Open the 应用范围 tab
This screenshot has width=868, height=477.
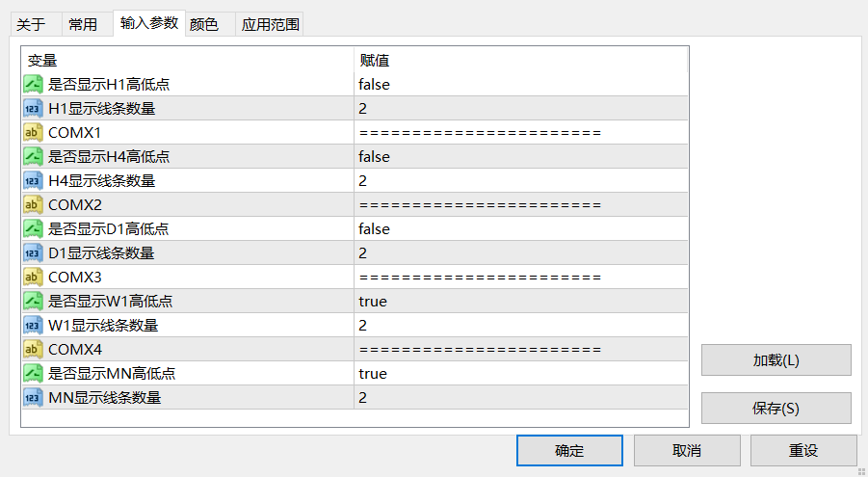(x=270, y=24)
